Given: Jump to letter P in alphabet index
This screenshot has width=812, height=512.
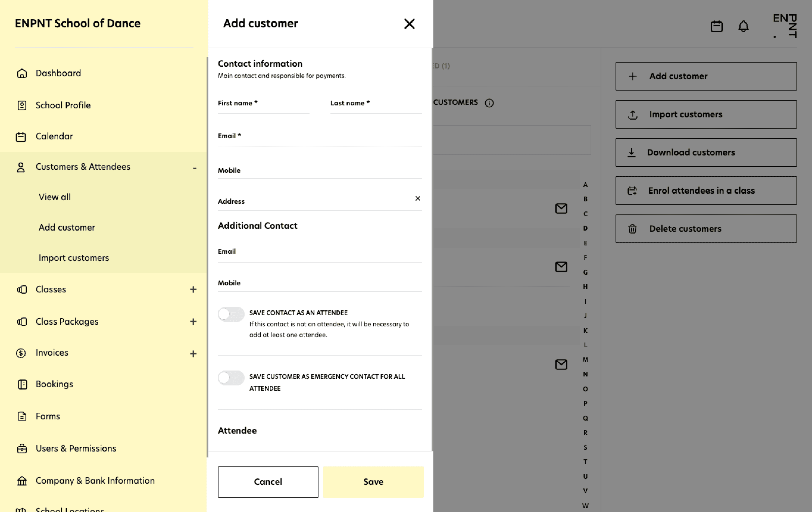Looking at the screenshot, I should point(585,403).
